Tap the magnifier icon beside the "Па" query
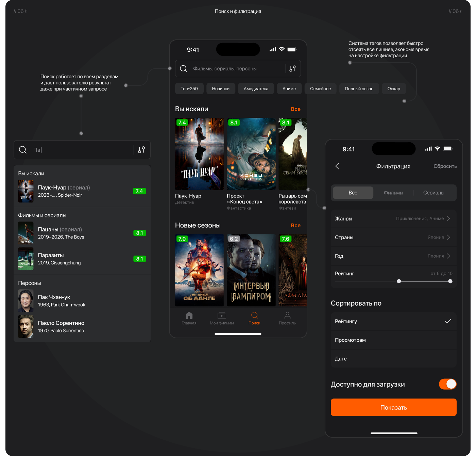Viewport: 476px width, 456px height. pyautogui.click(x=23, y=150)
